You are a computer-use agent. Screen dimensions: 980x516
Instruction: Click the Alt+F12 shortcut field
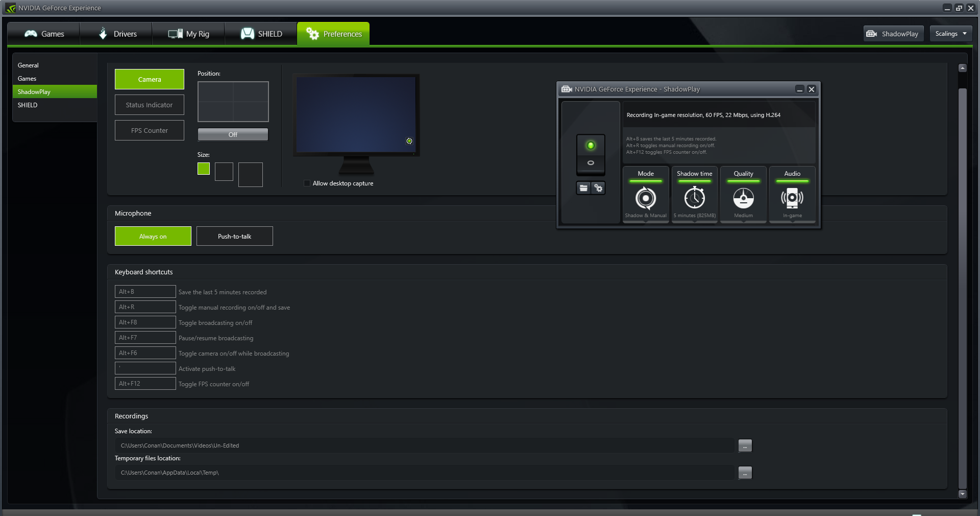[x=145, y=384]
